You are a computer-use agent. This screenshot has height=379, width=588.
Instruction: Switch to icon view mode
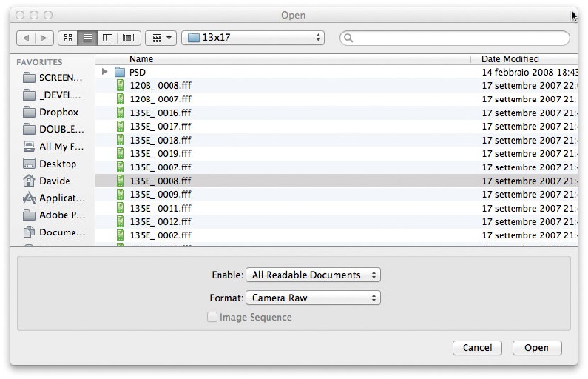[x=68, y=38]
